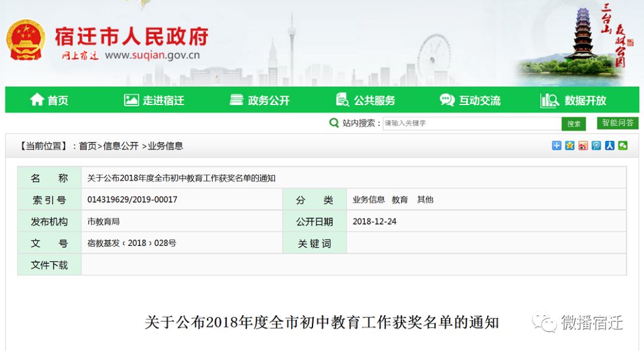Share to Renren icon

(x=609, y=146)
